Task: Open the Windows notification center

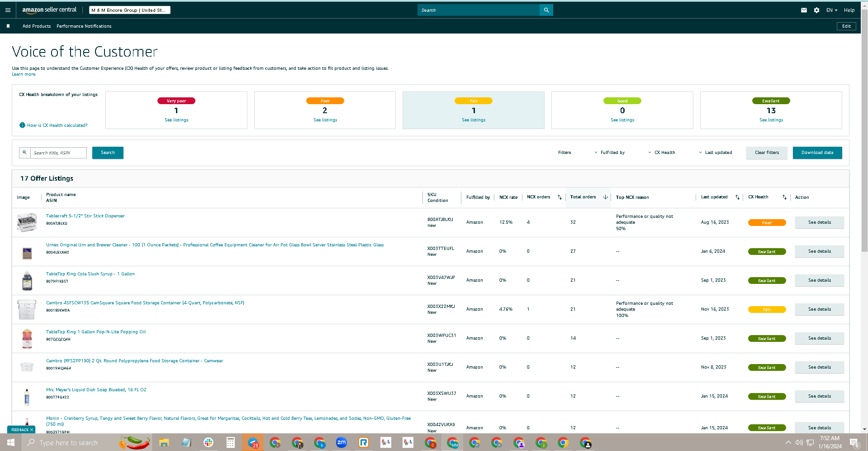Action: tap(854, 443)
